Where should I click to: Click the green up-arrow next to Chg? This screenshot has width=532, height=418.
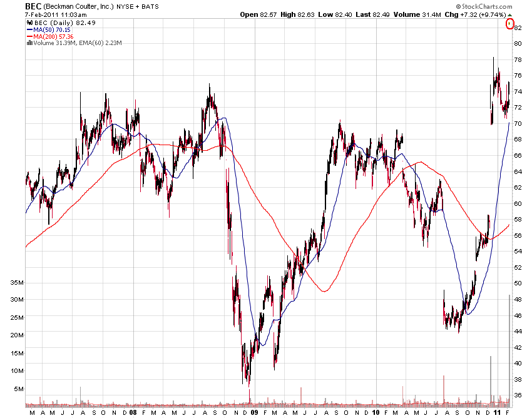509,15
